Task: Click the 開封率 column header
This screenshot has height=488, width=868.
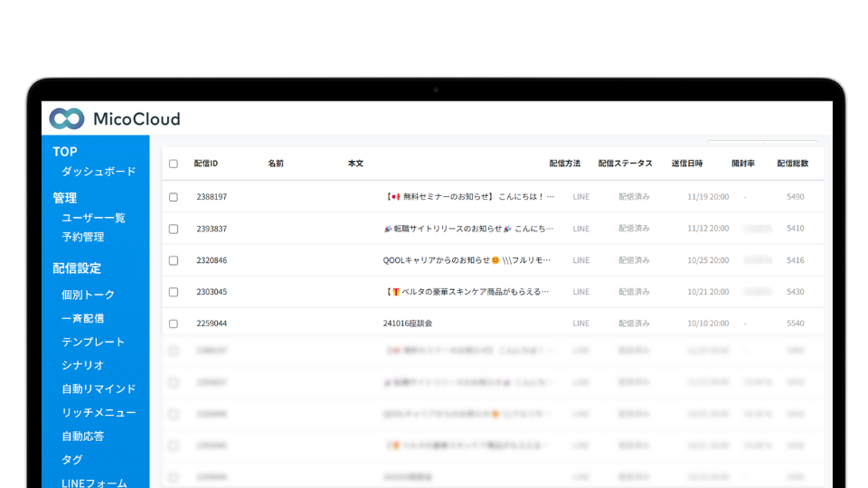Action: point(743,164)
